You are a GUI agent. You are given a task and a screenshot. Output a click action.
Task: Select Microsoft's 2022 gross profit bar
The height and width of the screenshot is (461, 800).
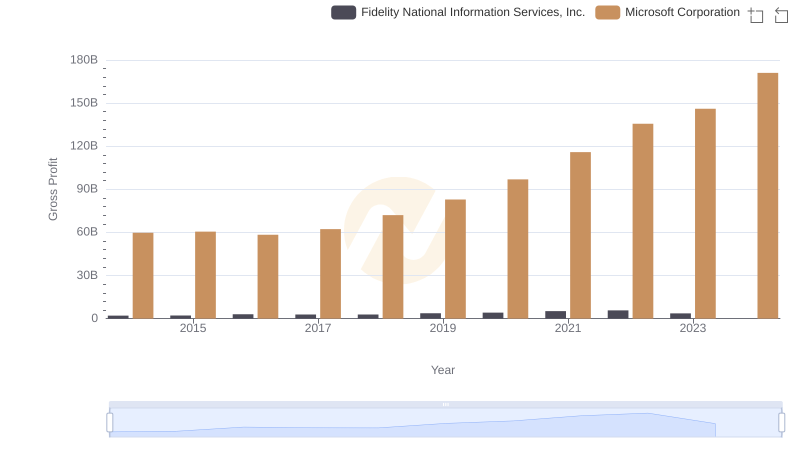pos(643,221)
